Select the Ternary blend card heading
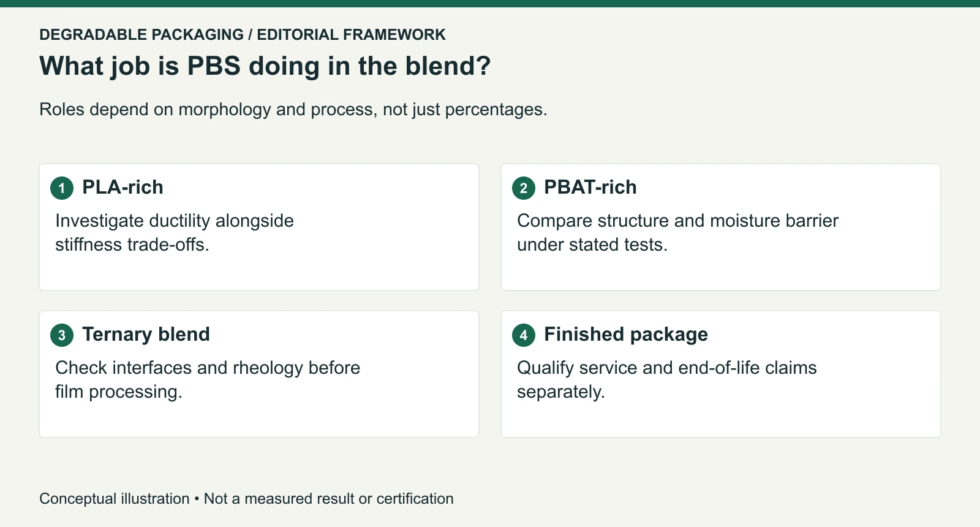Screen dimensions: 980x527 pyautogui.click(x=146, y=334)
